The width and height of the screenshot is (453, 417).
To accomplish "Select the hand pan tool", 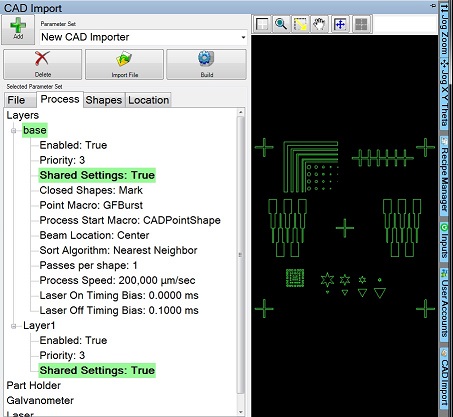I will 319,24.
